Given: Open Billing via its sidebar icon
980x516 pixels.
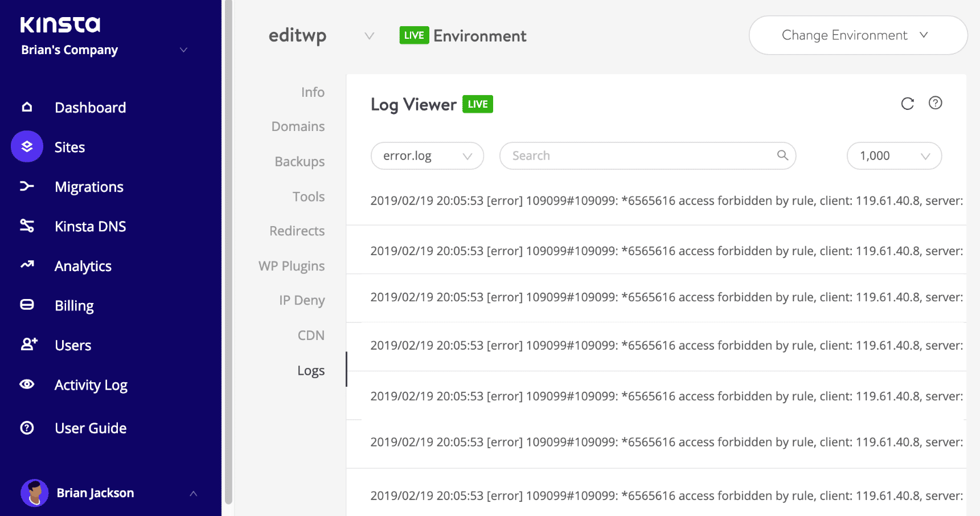Looking at the screenshot, I should [27, 305].
